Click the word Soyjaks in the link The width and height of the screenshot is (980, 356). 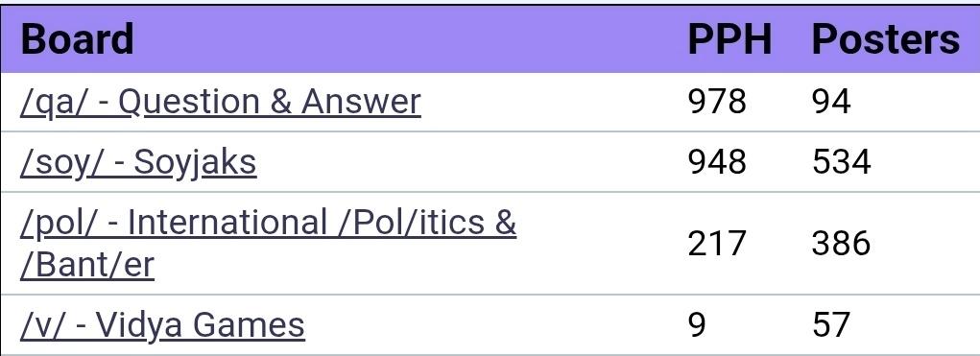click(195, 163)
